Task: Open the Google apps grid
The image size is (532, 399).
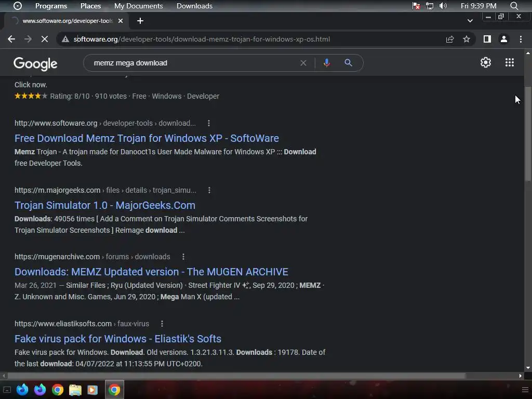Action: click(509, 62)
